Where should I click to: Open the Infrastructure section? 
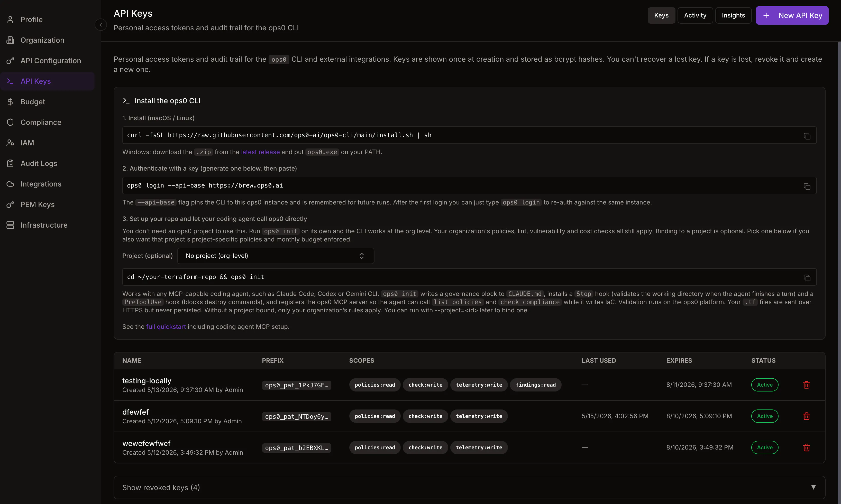point(47,225)
